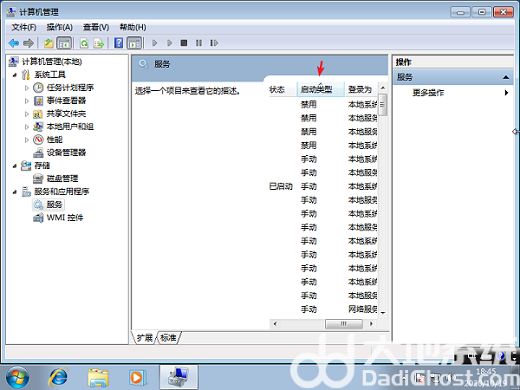
Task: Switch to the 扩展 tab
Action: coord(145,338)
